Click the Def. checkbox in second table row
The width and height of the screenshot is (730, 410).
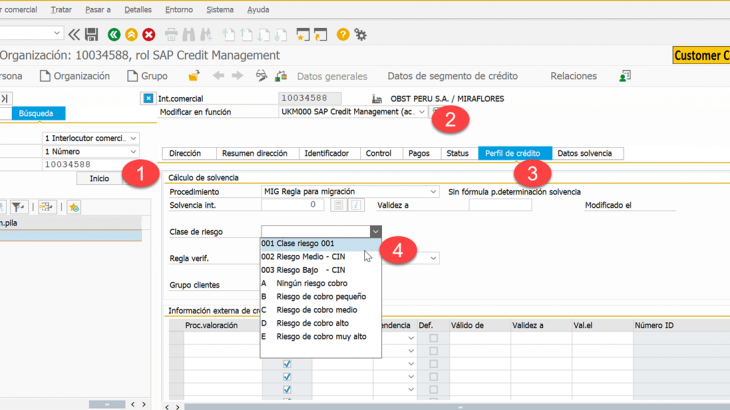[x=433, y=351]
